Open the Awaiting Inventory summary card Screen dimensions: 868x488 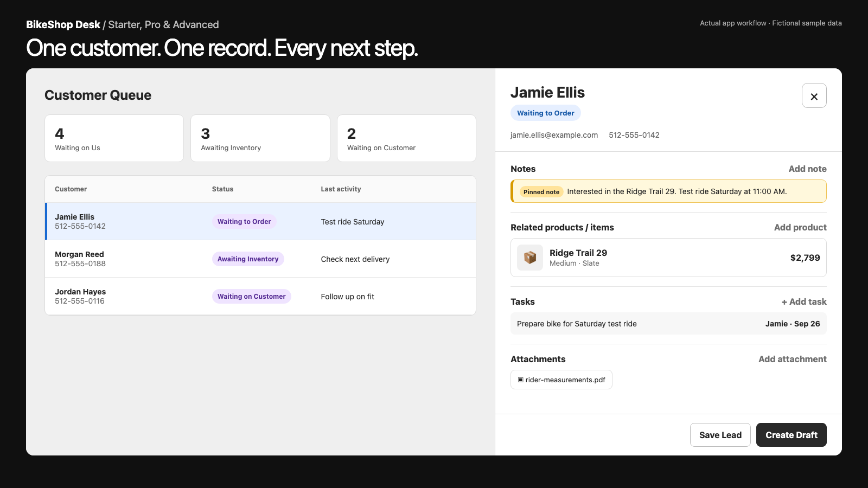tap(260, 138)
